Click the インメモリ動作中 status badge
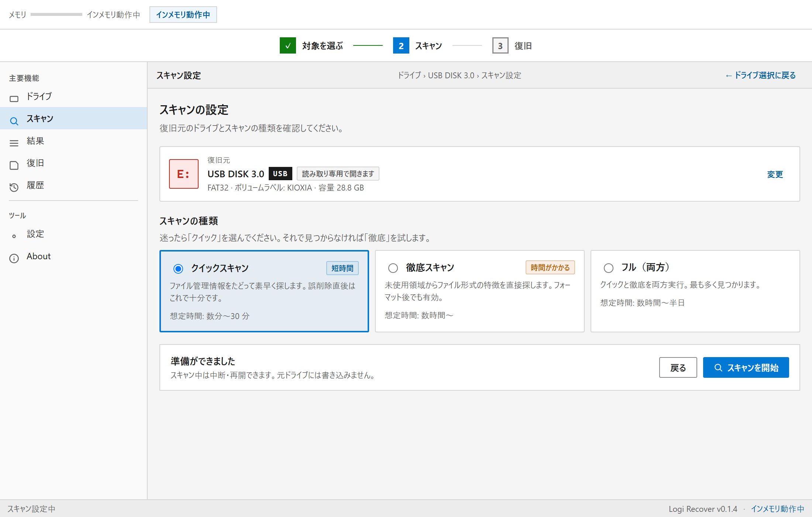This screenshot has height=517, width=812. click(183, 14)
